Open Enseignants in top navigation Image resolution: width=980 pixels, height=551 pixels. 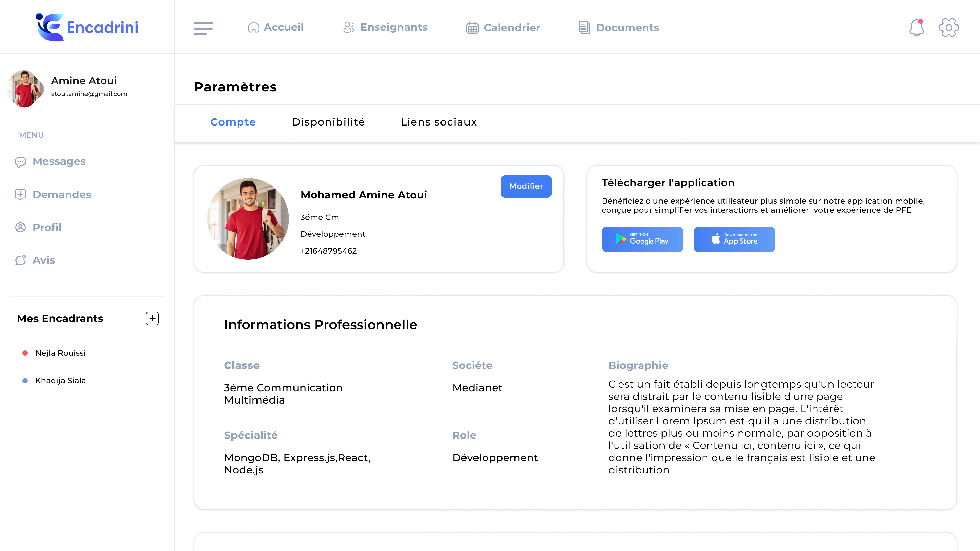(x=385, y=27)
